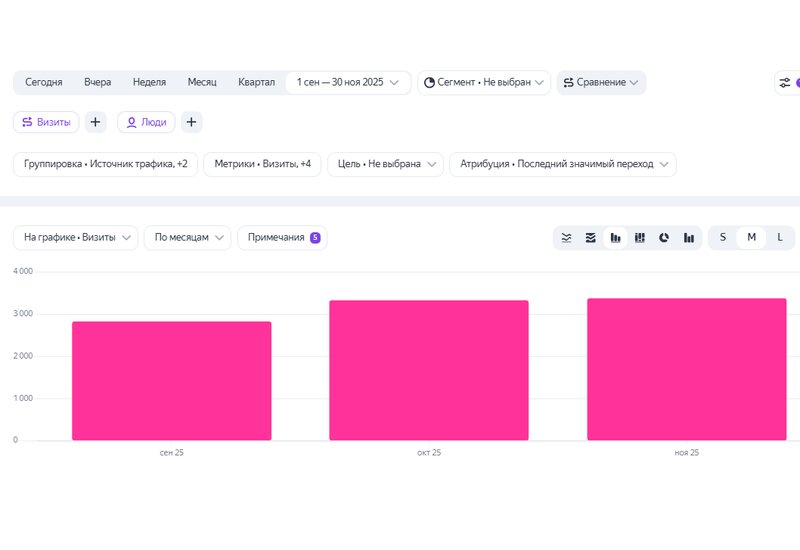Select the Сегодня period tab
800x550 pixels.
44,83
